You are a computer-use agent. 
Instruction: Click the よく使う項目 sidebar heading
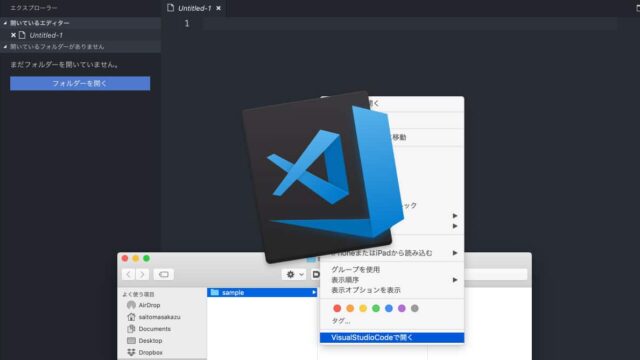click(138, 294)
